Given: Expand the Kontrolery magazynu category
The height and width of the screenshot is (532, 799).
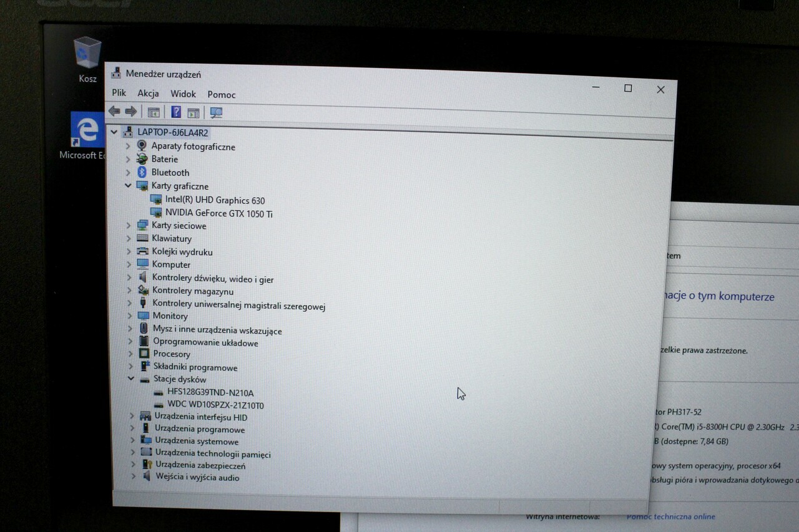Looking at the screenshot, I should pyautogui.click(x=129, y=291).
